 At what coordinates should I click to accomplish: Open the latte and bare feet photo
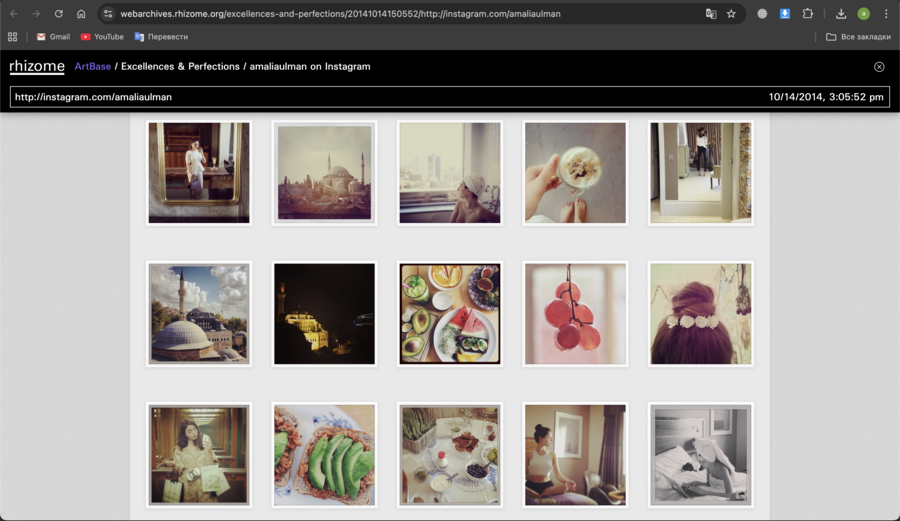coord(575,173)
